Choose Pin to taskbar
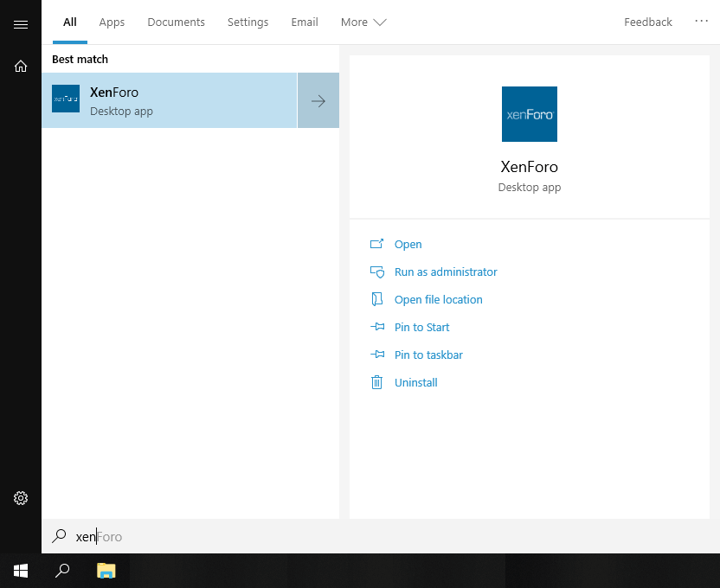This screenshot has height=588, width=720. 428,355
